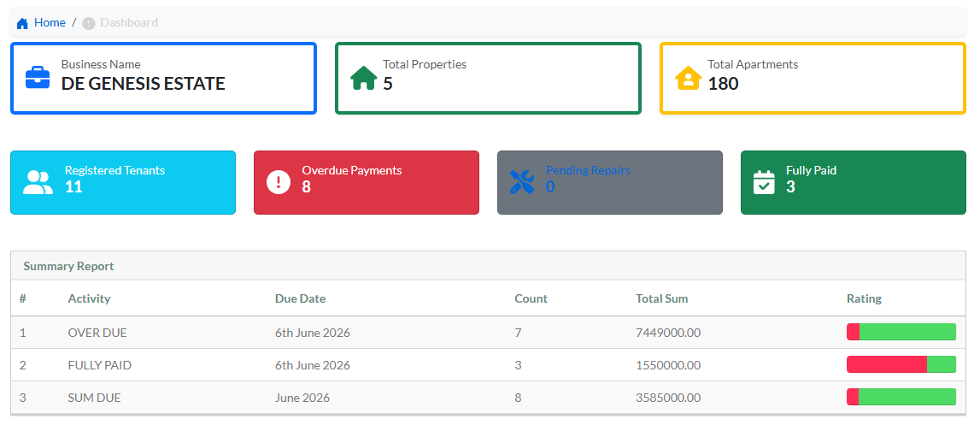Click the home icon in breadcrumb
This screenshot has width=980, height=425.
(22, 23)
